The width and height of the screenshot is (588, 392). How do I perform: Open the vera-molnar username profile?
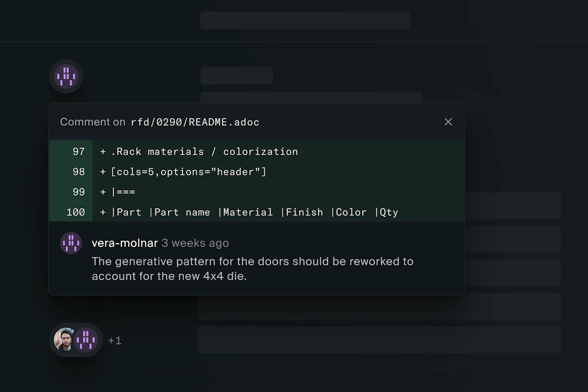(x=125, y=243)
